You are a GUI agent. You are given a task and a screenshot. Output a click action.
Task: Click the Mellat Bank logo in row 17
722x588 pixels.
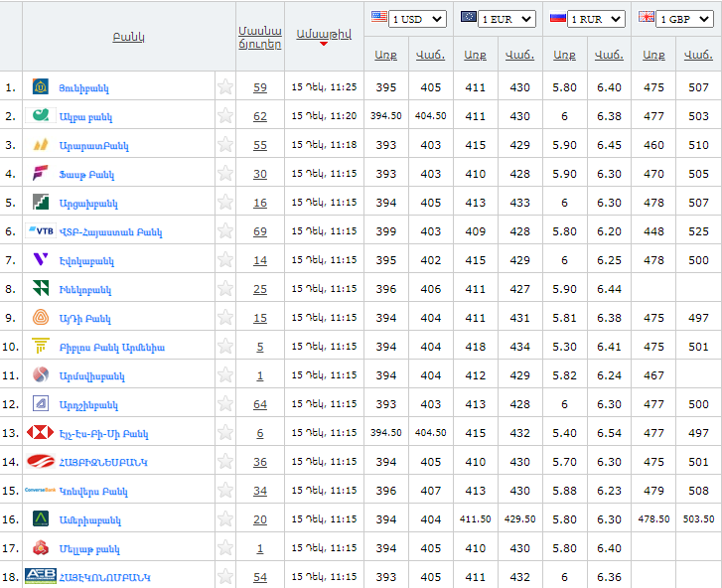[x=41, y=548]
